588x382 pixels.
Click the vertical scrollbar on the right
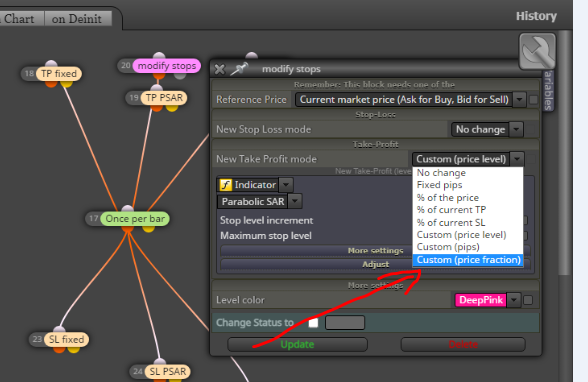pyautogui.click(x=564, y=153)
